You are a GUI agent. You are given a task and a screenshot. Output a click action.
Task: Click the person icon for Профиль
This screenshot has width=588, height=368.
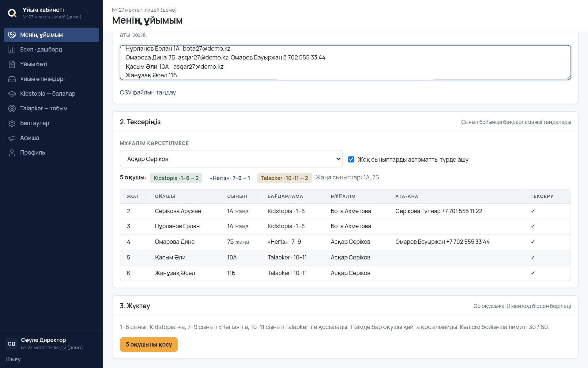pyautogui.click(x=12, y=153)
